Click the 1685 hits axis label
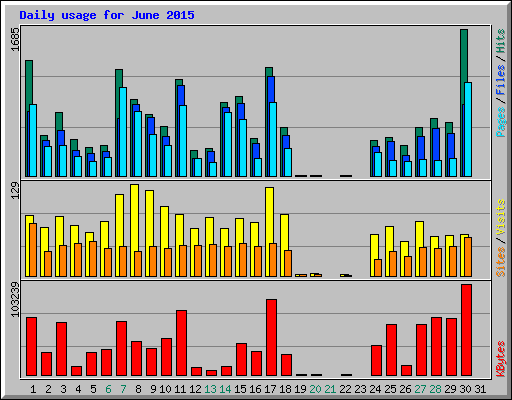Image resolution: width=512 pixels, height=400 pixels. point(15,39)
